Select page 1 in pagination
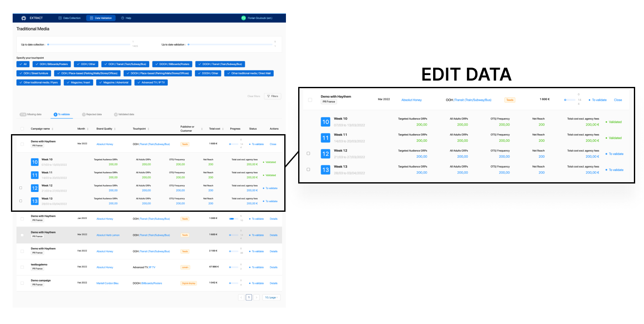 [x=249, y=297]
